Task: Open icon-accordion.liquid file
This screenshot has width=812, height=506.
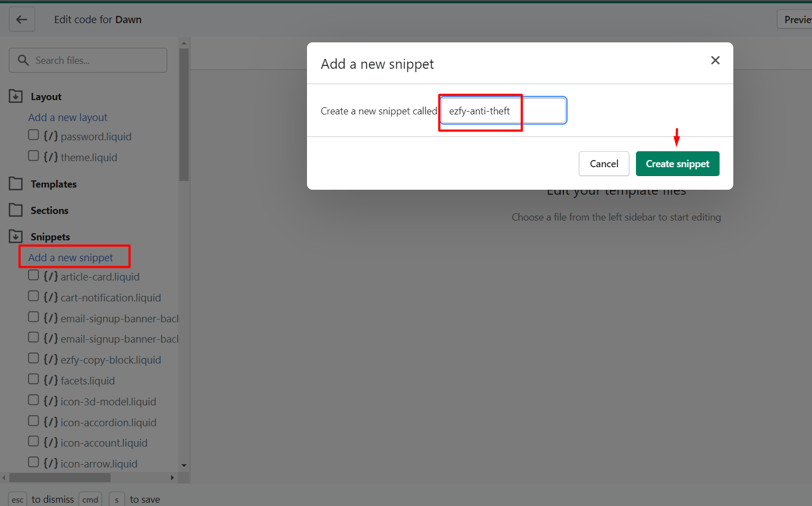Action: click(x=108, y=422)
